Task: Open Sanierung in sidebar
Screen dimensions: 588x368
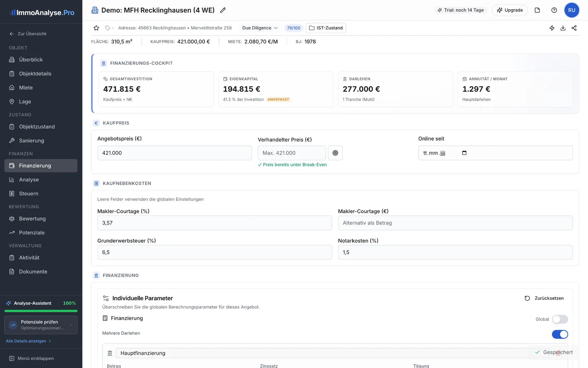Action: (x=41, y=141)
